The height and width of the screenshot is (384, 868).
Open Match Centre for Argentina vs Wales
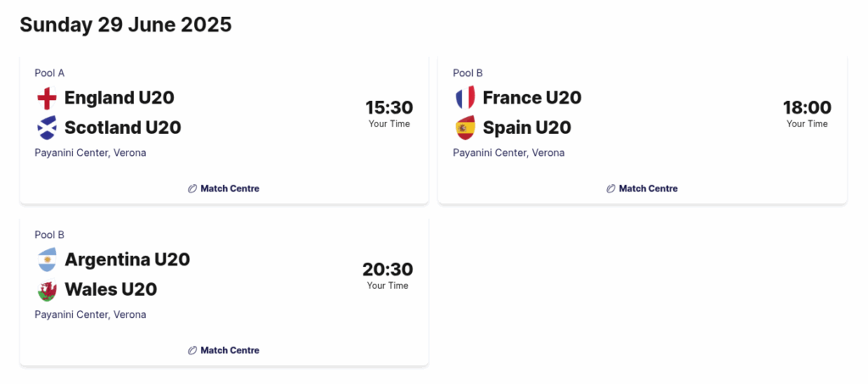tap(224, 350)
